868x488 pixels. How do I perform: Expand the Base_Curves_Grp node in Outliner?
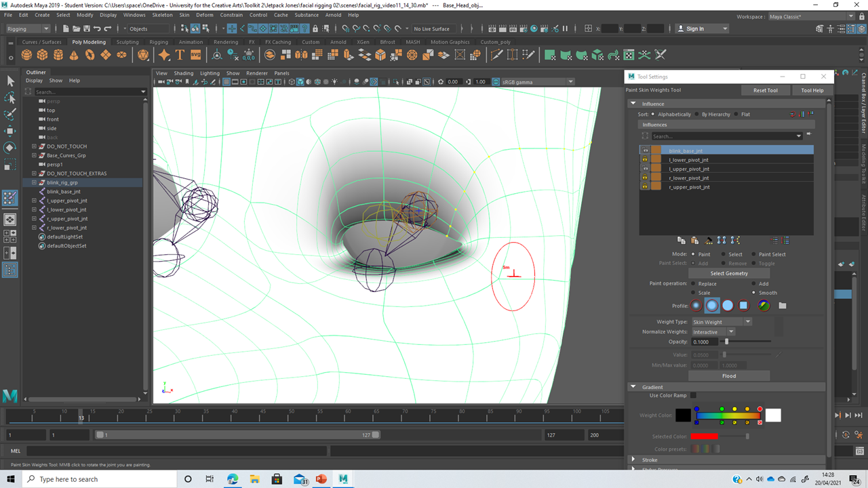34,155
